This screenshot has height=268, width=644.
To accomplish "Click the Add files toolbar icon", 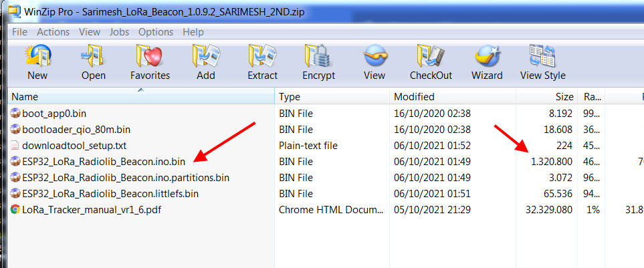I will tap(206, 56).
